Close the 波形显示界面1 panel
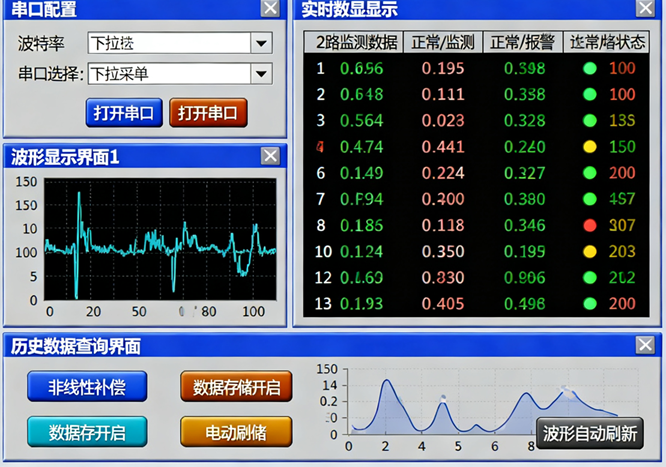Image resolution: width=666 pixels, height=467 pixels. pos(270,156)
